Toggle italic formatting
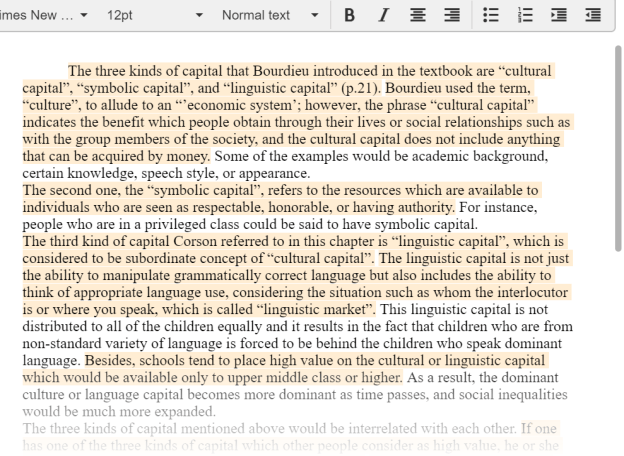Screen dimensions: 624x456 383,15
